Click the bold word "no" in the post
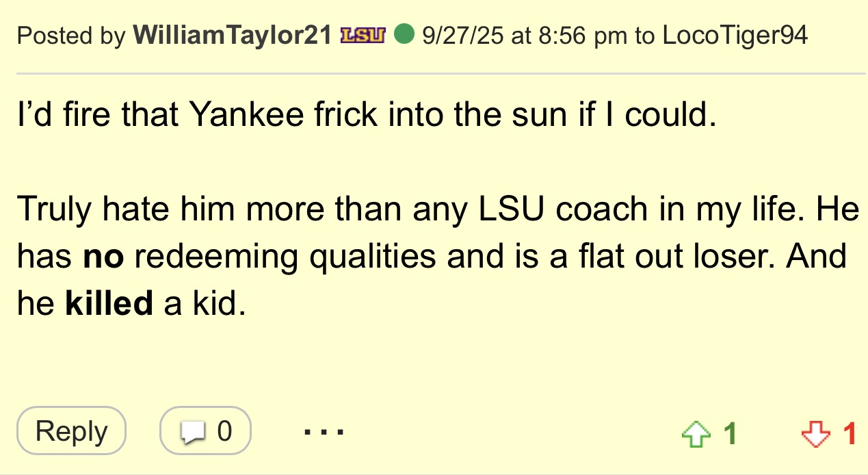 click(x=103, y=256)
